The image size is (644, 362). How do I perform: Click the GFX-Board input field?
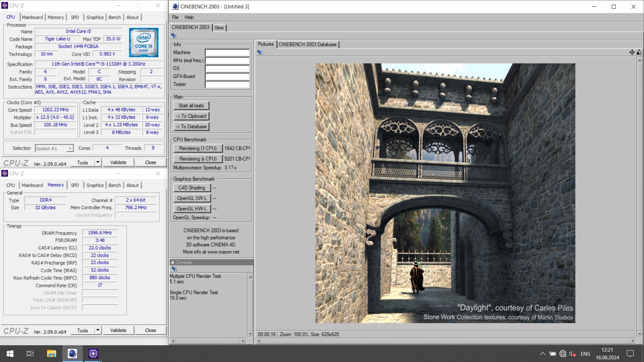point(227,76)
